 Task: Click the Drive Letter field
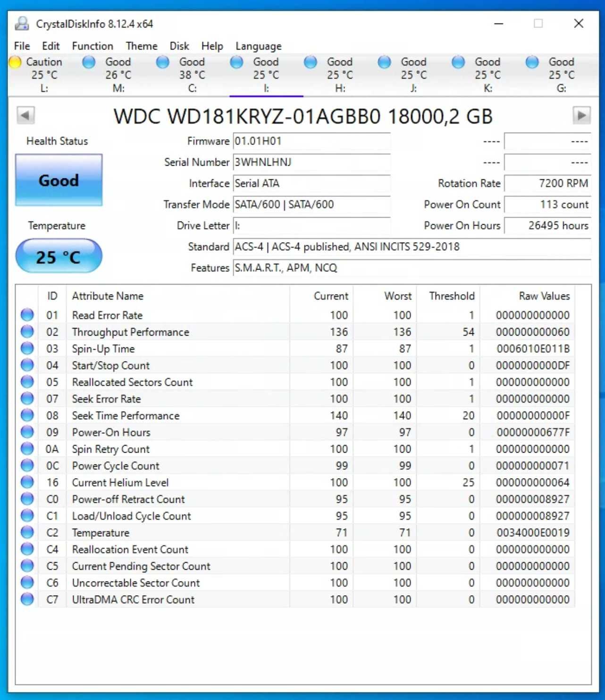pos(311,226)
